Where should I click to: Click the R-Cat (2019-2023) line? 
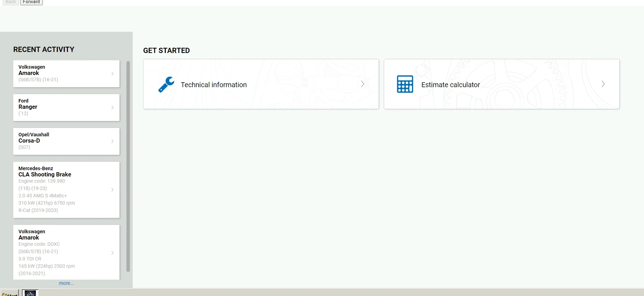38,210
